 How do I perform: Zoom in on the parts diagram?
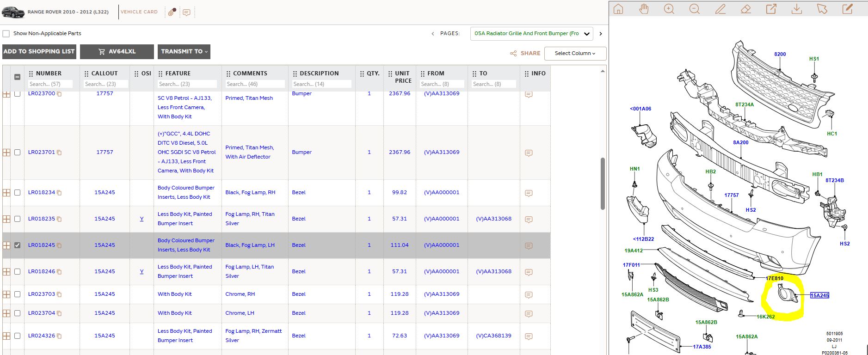point(669,9)
